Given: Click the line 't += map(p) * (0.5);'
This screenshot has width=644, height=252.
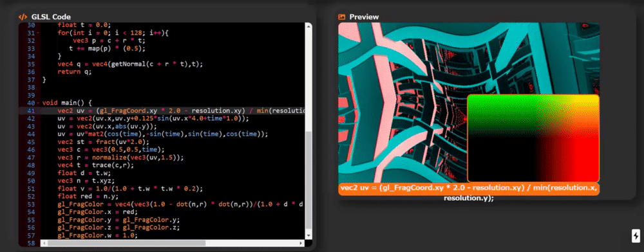Looking at the screenshot, I should point(107,48).
